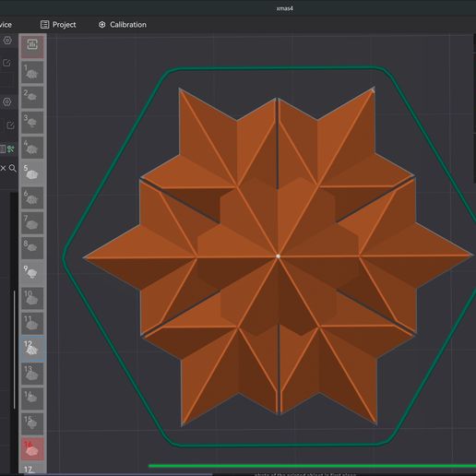Screen dimensions: 476x476
Task: Select plate 5 thumbnail
Action: tap(32, 173)
